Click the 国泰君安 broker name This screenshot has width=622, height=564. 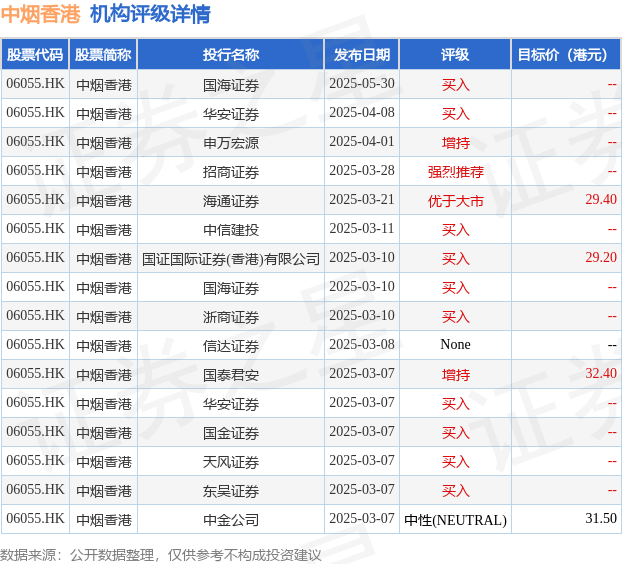click(231, 374)
